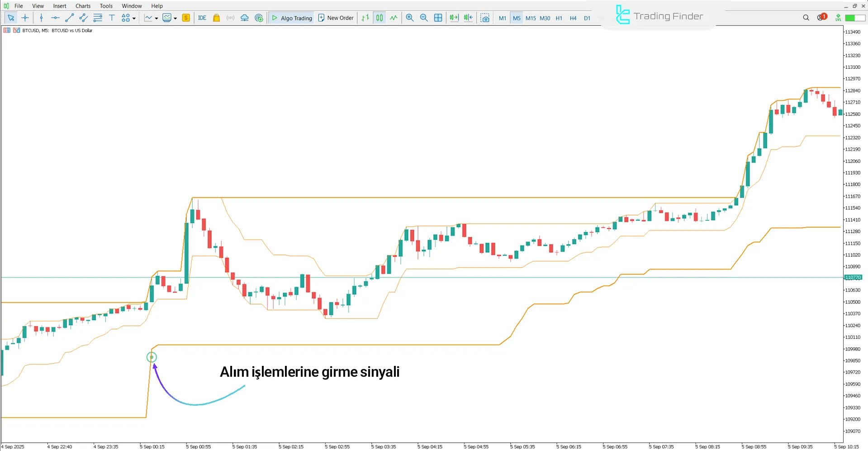Expand the shapes objects dropdown arrow

pyautogui.click(x=134, y=18)
